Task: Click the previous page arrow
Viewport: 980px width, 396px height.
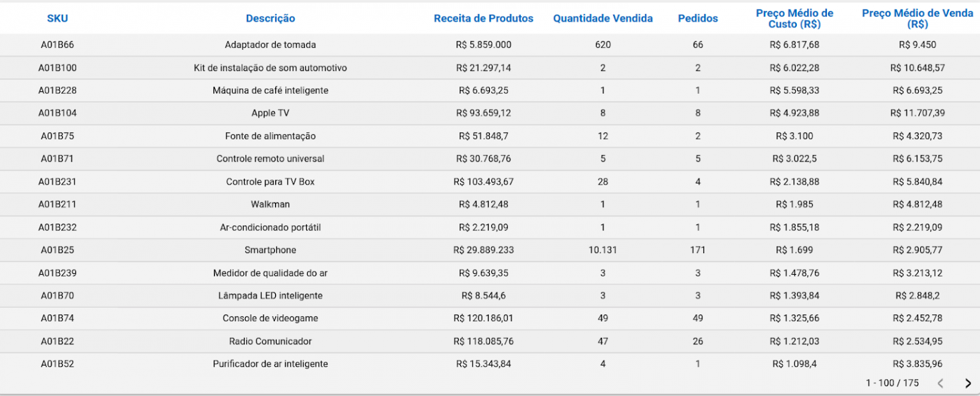Action: pos(940,383)
